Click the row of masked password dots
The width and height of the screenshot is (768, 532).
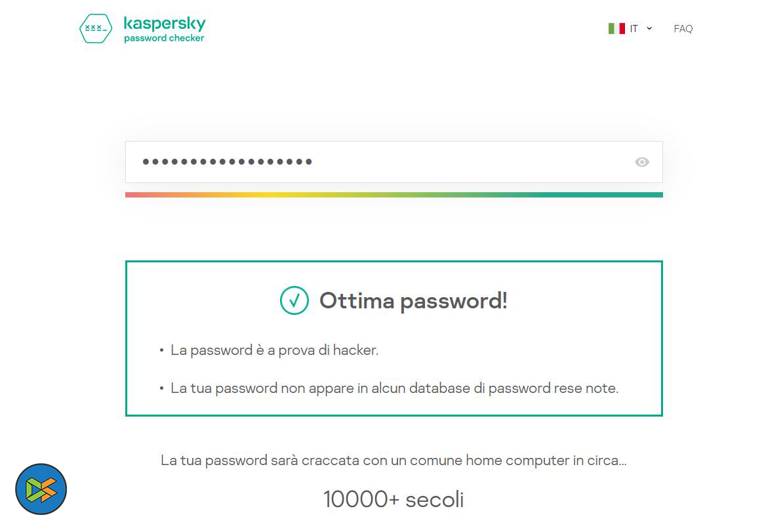tap(227, 162)
